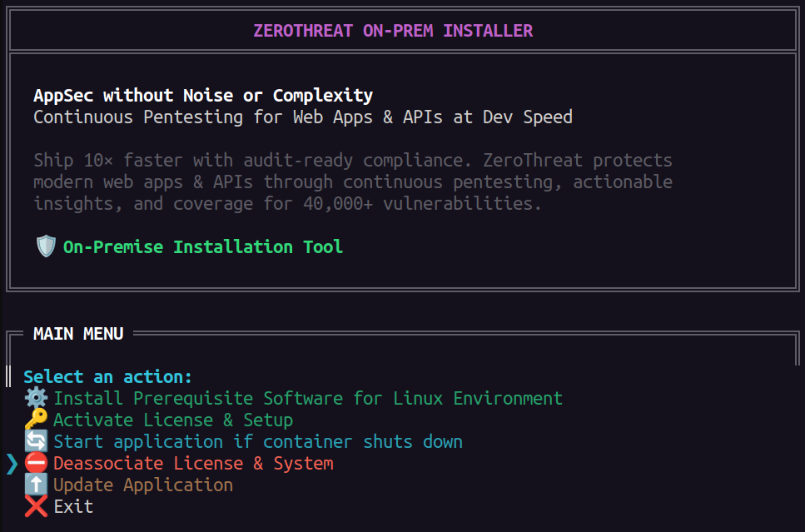Screen dimensions: 805x532
Task: Click the On-Premise Installation Tool green text
Action: [203, 247]
